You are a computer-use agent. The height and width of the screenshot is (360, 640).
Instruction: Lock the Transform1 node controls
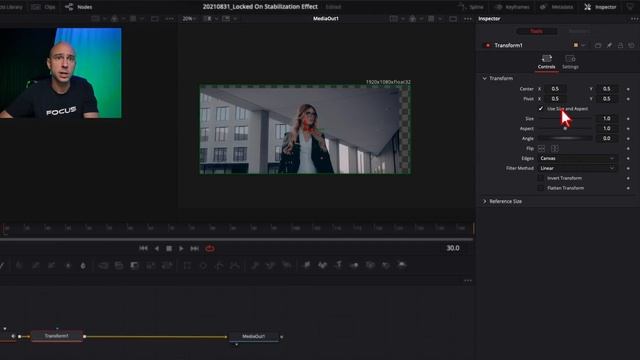620,45
